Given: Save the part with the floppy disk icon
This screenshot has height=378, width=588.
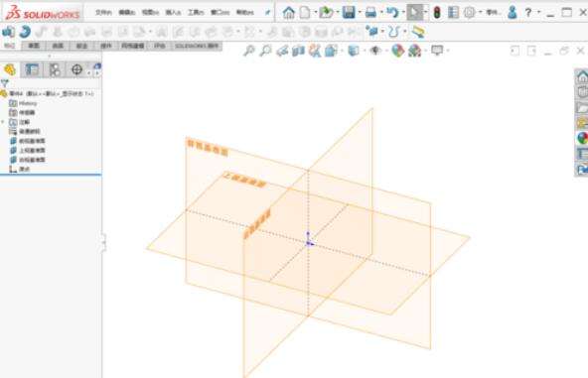Looking at the screenshot, I should [x=349, y=13].
